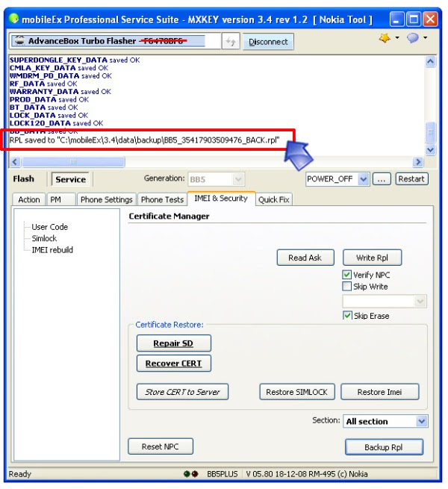Click the Write Rpl button
The image size is (448, 489).
pos(372,258)
